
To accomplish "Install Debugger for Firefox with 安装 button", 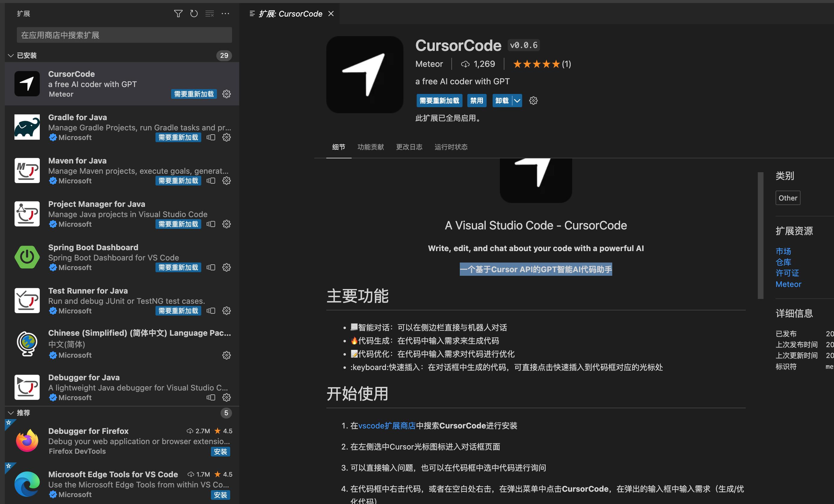I will pyautogui.click(x=220, y=452).
